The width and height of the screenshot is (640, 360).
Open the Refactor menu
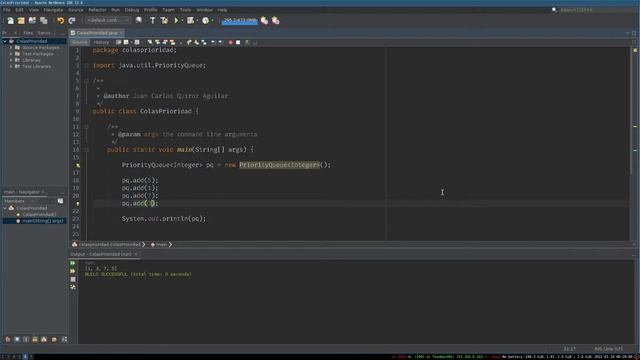pos(97,10)
